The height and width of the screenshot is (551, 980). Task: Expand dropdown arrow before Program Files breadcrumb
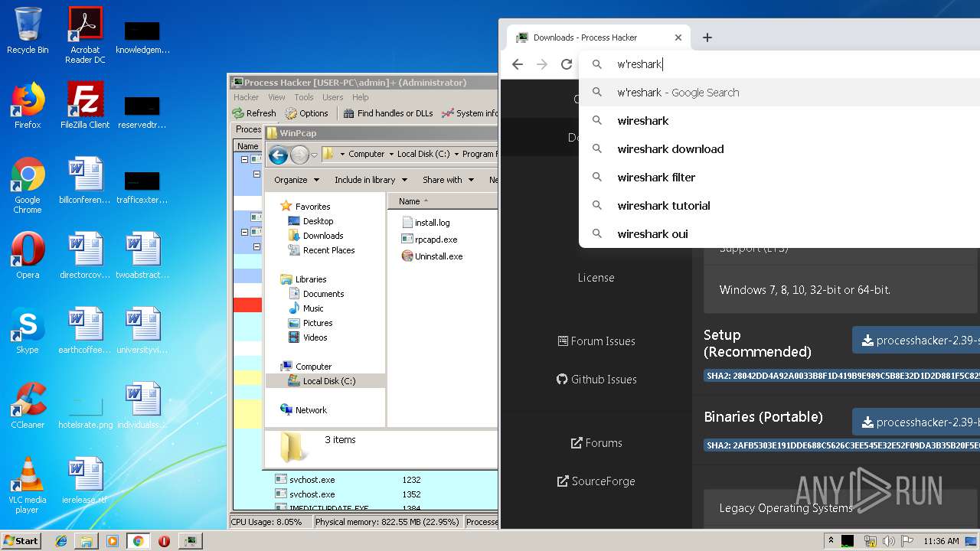click(x=456, y=154)
